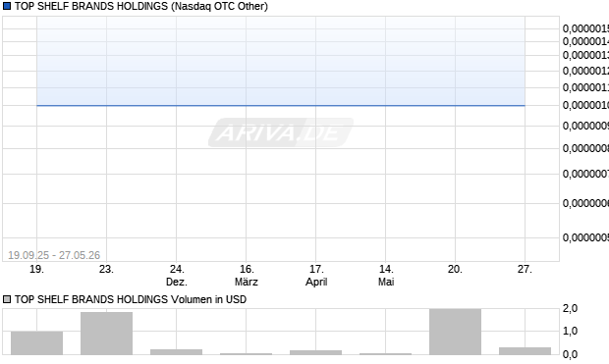The height and width of the screenshot is (364, 609).
Task: Click the blue price line in the chart
Action: click(281, 105)
